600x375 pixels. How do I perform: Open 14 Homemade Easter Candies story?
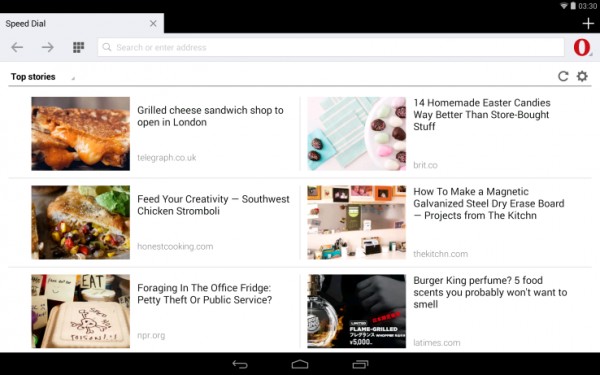click(482, 115)
